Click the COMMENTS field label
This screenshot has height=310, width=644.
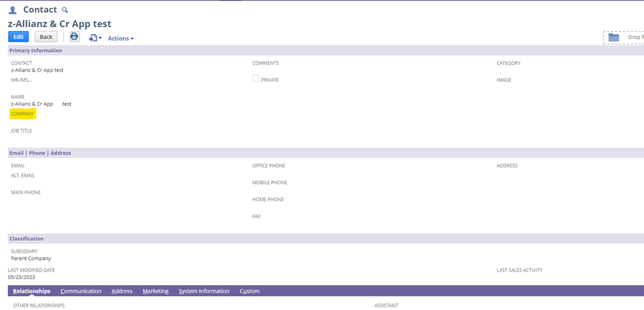266,63
